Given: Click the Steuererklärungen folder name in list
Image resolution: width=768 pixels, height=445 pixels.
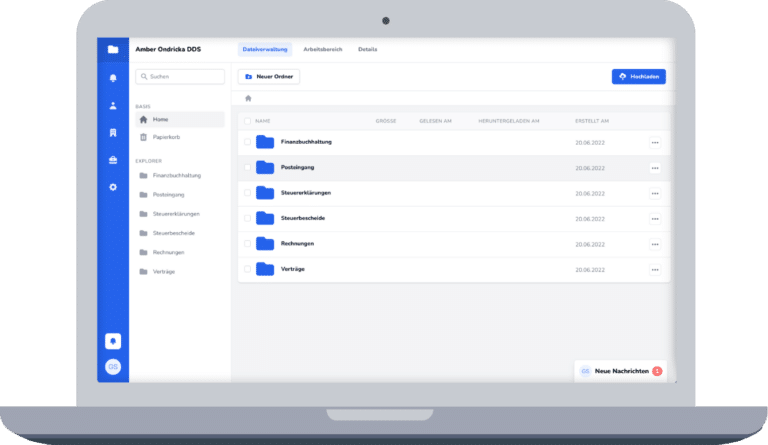Looking at the screenshot, I should [x=306, y=193].
